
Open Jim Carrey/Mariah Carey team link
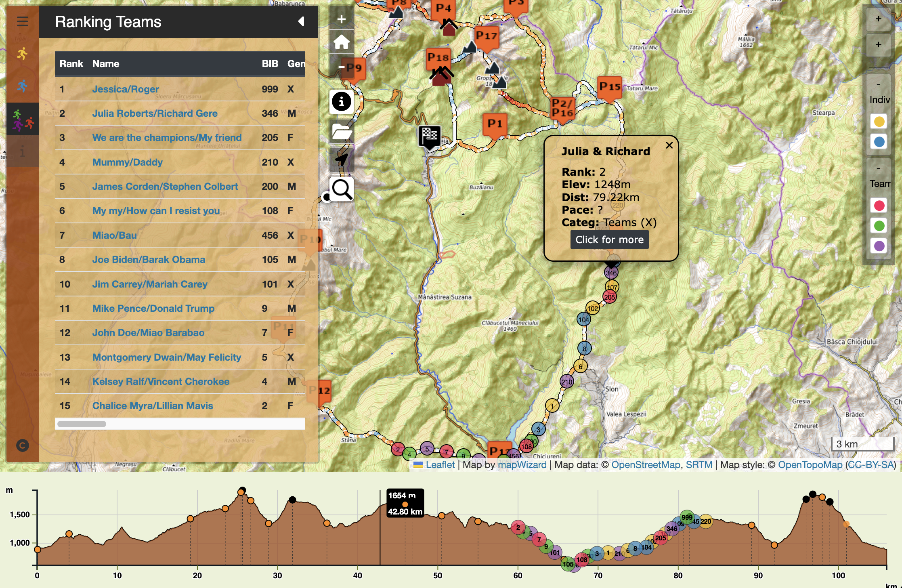coord(150,284)
